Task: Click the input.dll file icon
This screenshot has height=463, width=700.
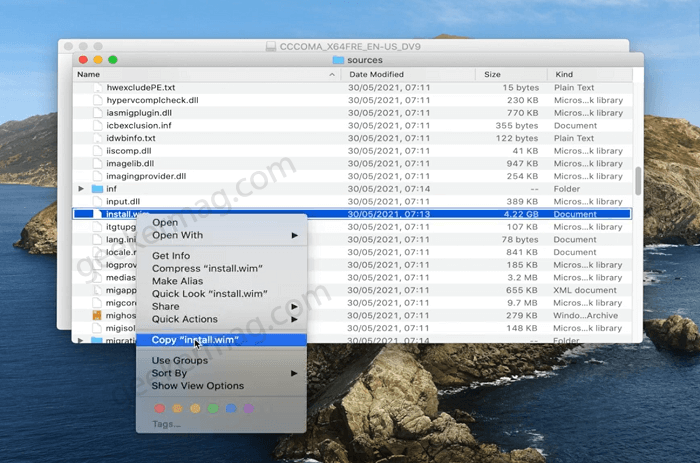Action: (97, 201)
